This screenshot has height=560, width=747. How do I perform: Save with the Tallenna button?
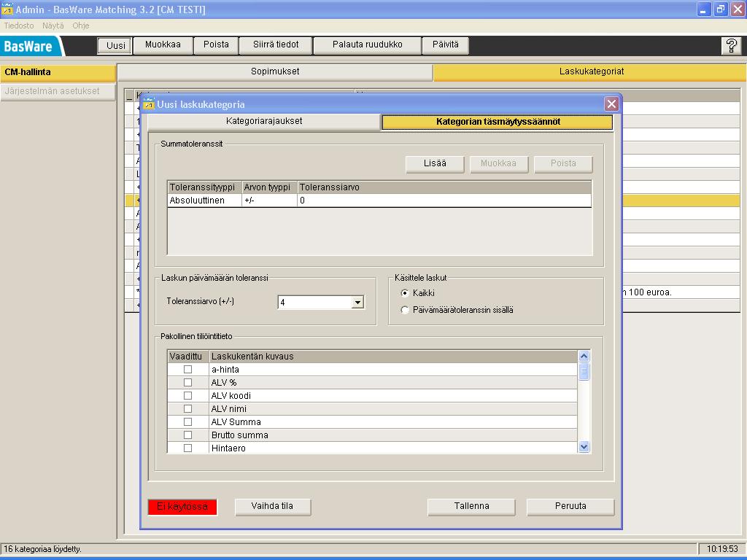471,507
